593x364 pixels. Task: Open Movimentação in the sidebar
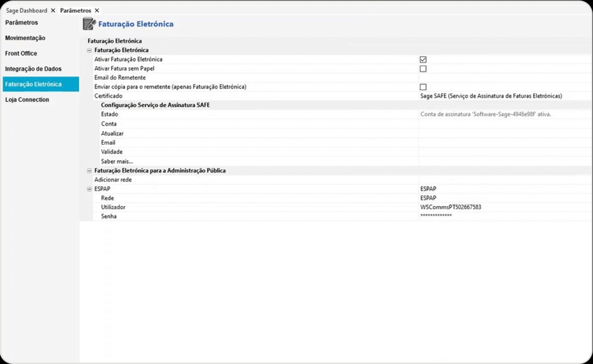tap(25, 38)
